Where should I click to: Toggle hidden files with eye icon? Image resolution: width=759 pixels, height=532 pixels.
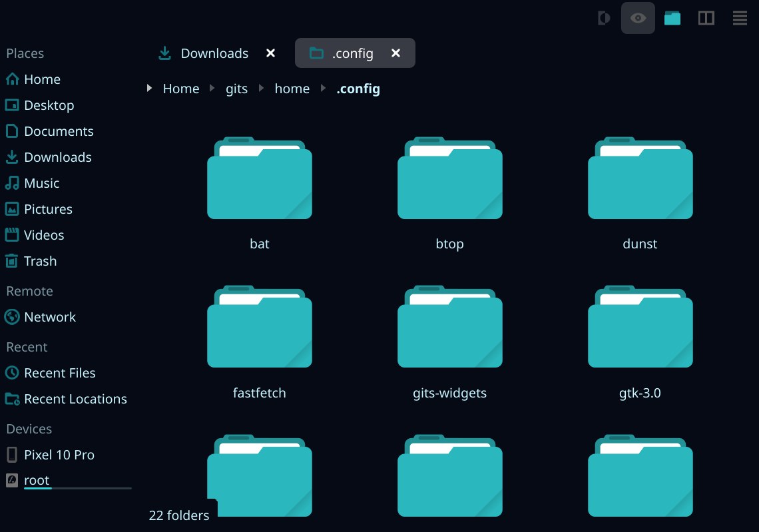(x=638, y=19)
